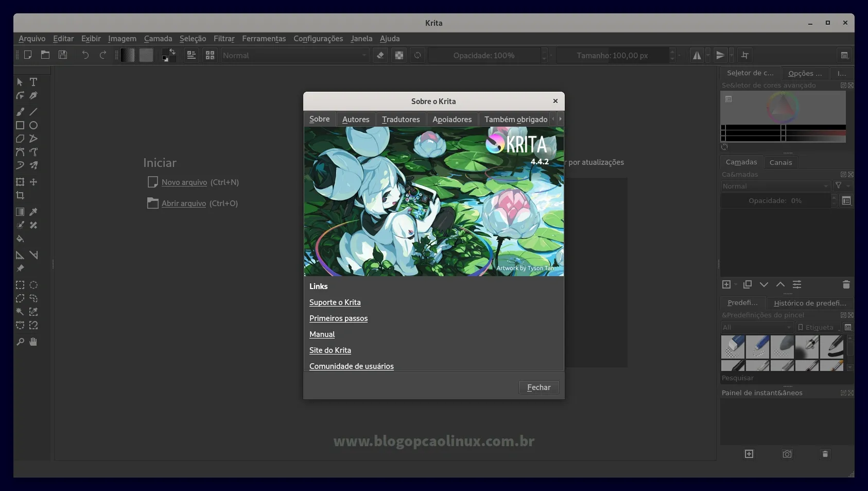The image size is (868, 491).
Task: Expand the add layer arrow menu
Action: (x=736, y=284)
